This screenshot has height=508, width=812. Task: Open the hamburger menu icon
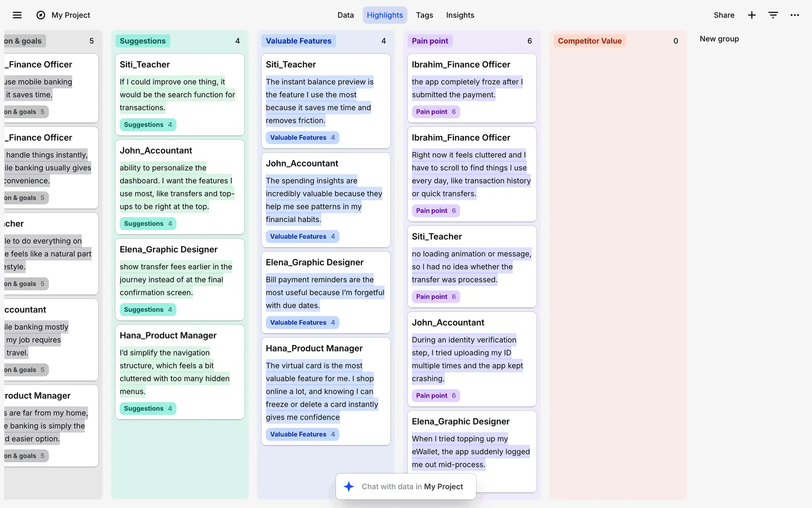17,15
